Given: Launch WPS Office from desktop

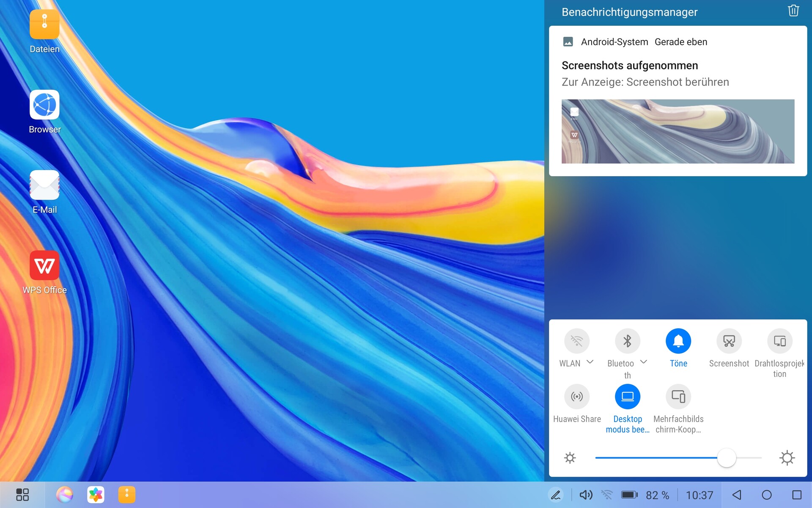Looking at the screenshot, I should coord(44,265).
